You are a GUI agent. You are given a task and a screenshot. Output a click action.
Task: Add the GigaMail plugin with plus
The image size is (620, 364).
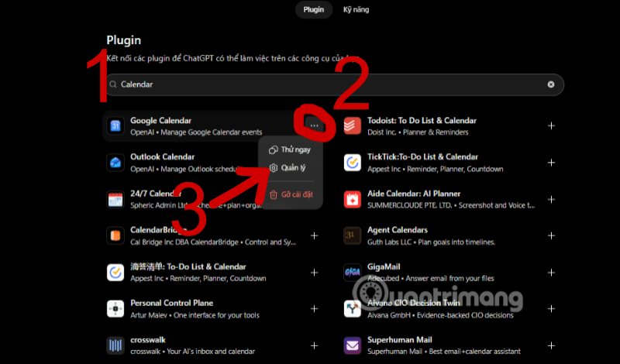pos(551,273)
